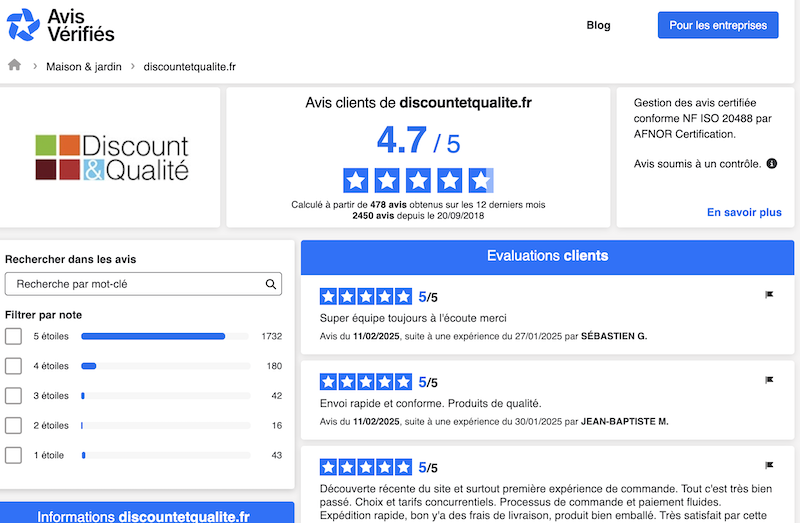Toggle the 1 étoile filter checkbox
The image size is (800, 523).
point(13,456)
